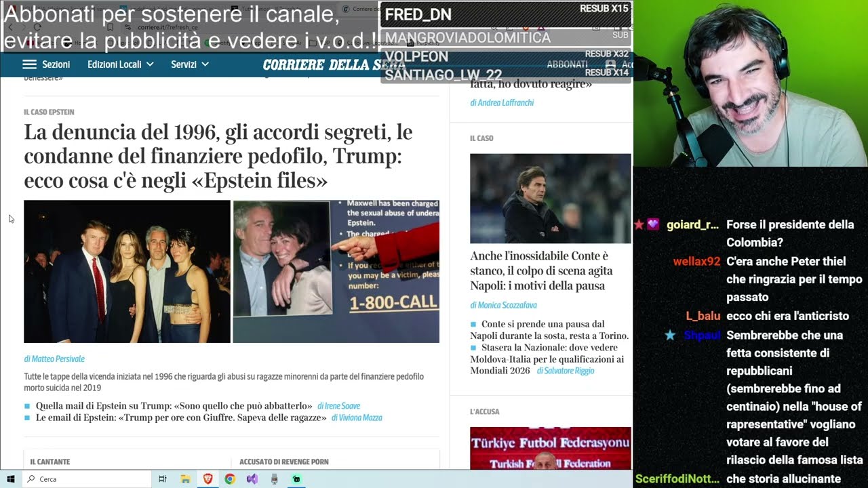Click the ACCUSATO DI REVENGE PORN label
The width and height of the screenshot is (868, 488).
pyautogui.click(x=284, y=462)
